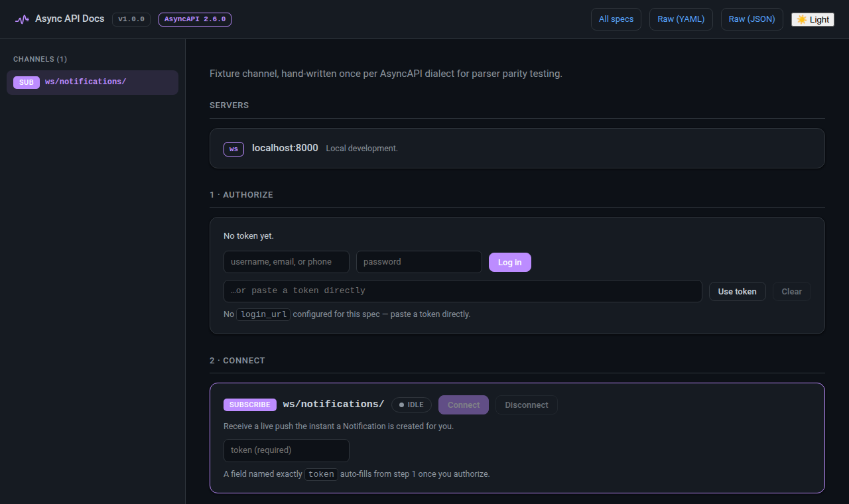
Task: Open the All specs page
Action: tap(616, 19)
